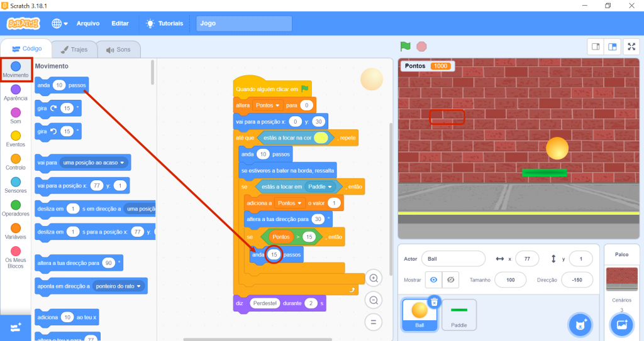
Task: Edit the Direcção field value -150
Action: pos(577,280)
